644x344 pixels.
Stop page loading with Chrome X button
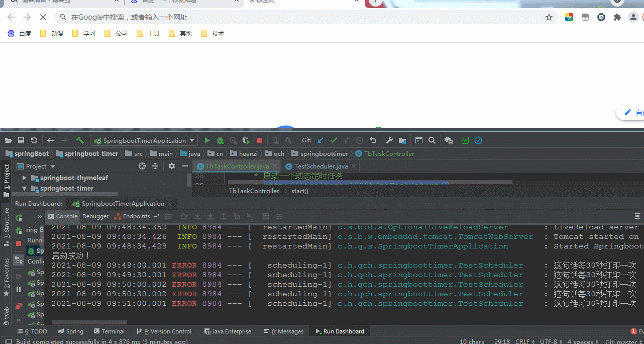click(43, 17)
